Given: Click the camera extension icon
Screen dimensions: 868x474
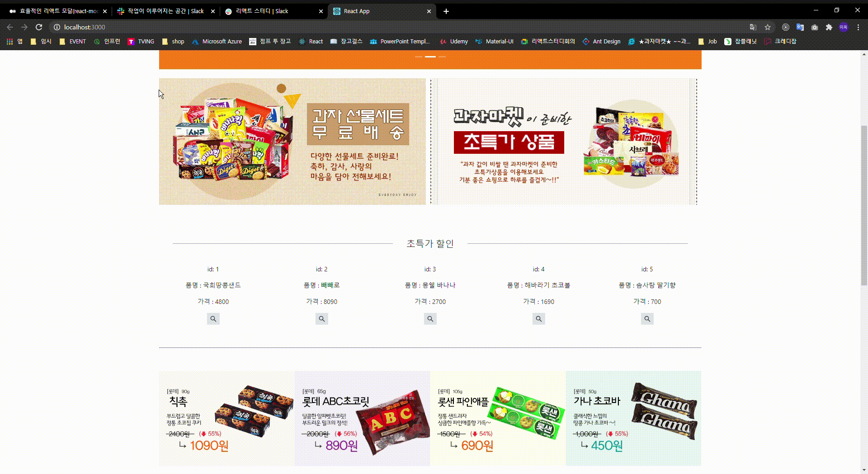Looking at the screenshot, I should (x=815, y=27).
